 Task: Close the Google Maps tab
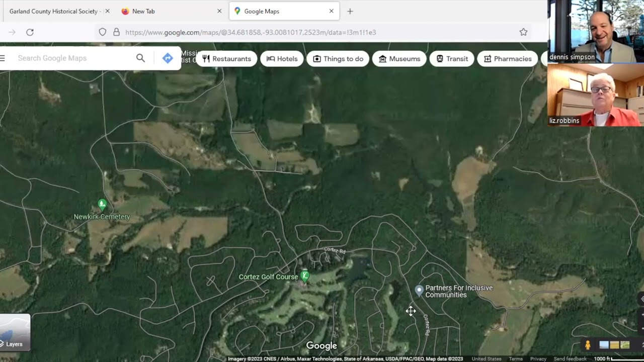pyautogui.click(x=331, y=11)
